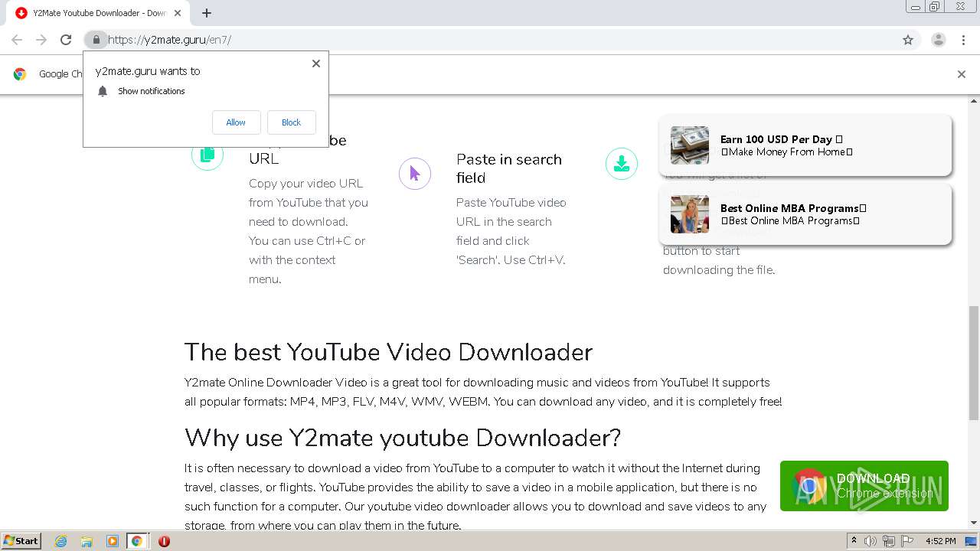Click 'Why use Y2mate youtube Downloader?' heading

click(x=402, y=438)
